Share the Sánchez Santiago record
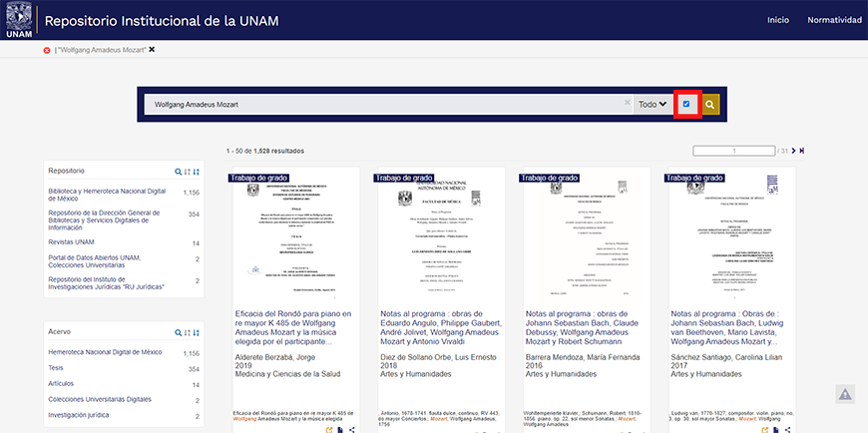This screenshot has width=868, height=433. tap(788, 430)
